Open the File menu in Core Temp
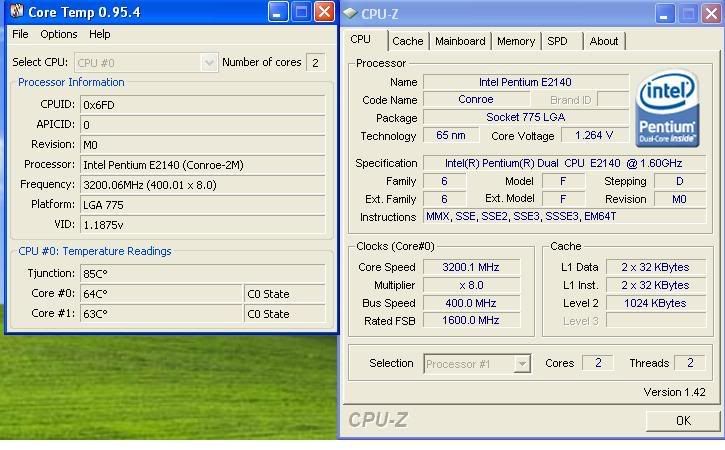This screenshot has width=725, height=450. click(20, 34)
